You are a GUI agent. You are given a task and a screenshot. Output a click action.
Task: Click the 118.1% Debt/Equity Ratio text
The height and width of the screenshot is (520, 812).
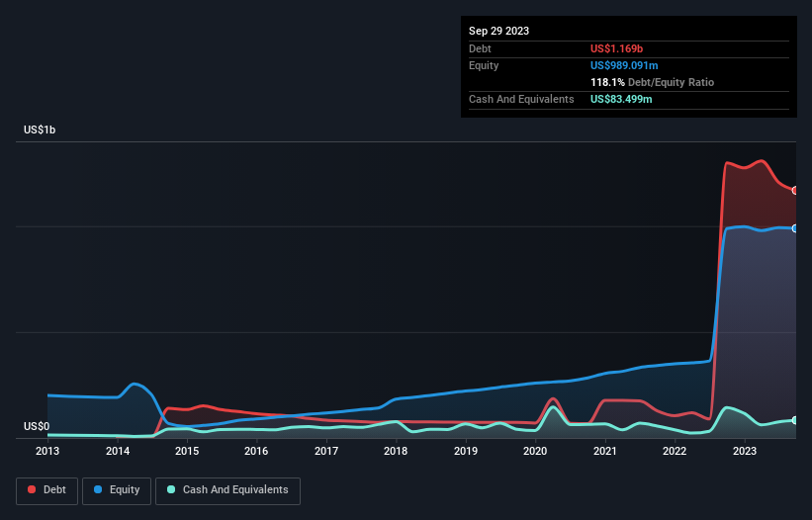pyautogui.click(x=652, y=82)
